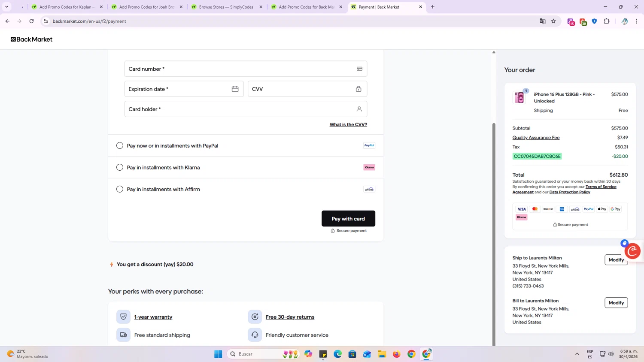Open Microsoft Edge from the taskbar
Image resolution: width=644 pixels, height=362 pixels.
(x=337, y=354)
